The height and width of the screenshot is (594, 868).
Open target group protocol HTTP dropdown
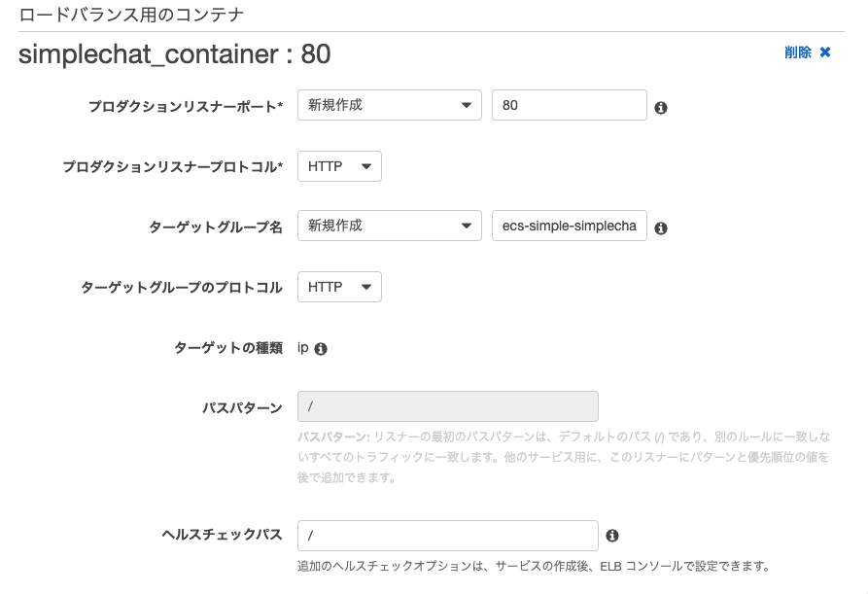[339, 287]
